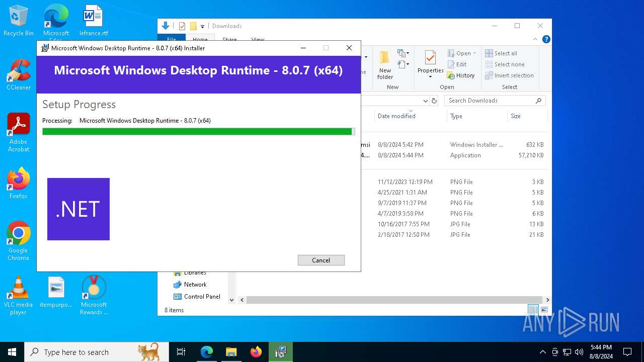Click the New folder icon in Explorer ribbon
The width and height of the screenshot is (644, 362).
tap(385, 65)
